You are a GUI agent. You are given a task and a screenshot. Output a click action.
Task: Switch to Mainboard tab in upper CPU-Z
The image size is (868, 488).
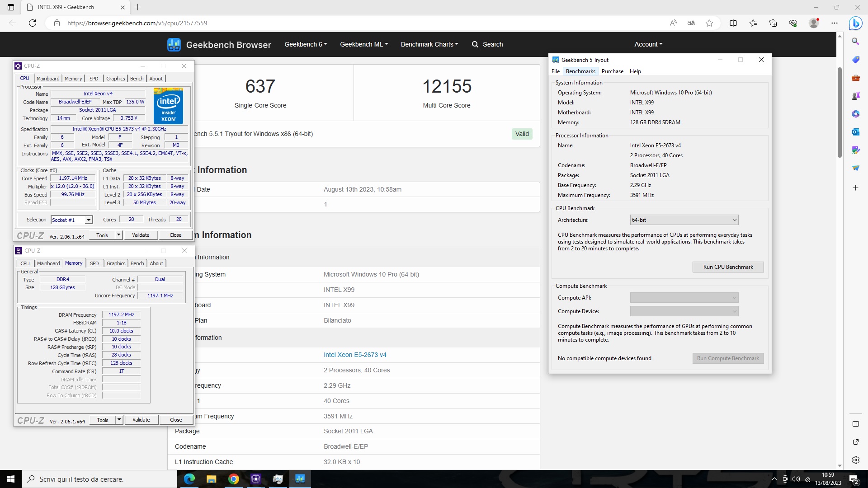48,79
